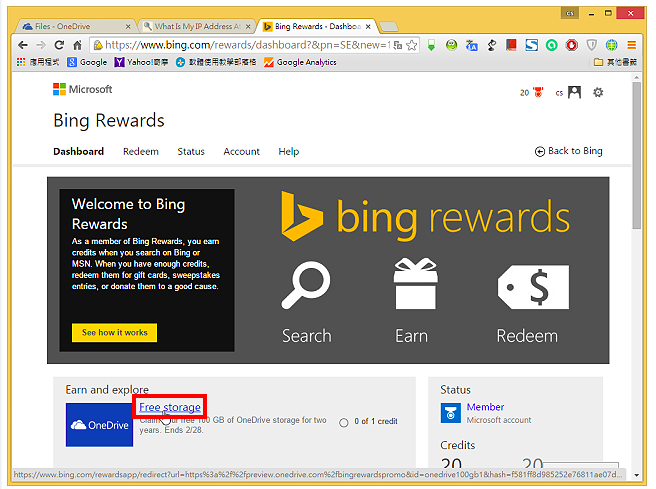Image resolution: width=656 pixels, height=489 pixels.
Task: Click the Chrome profile cs button
Action: coord(570,13)
